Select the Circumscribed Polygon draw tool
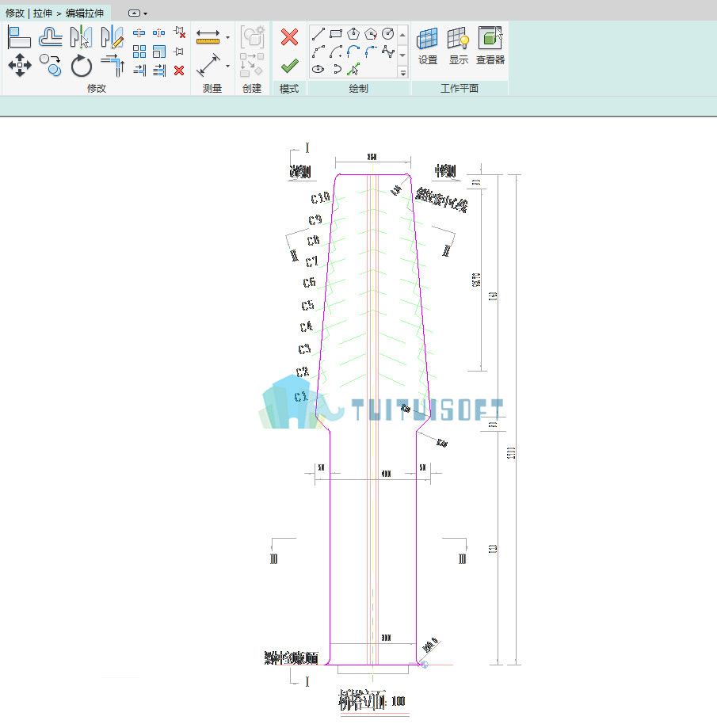 pos(371,33)
